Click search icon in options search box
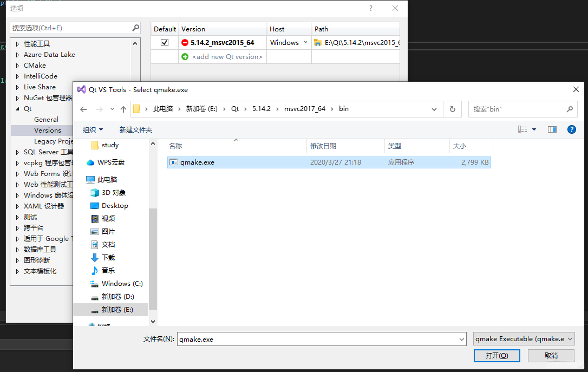 [136, 28]
